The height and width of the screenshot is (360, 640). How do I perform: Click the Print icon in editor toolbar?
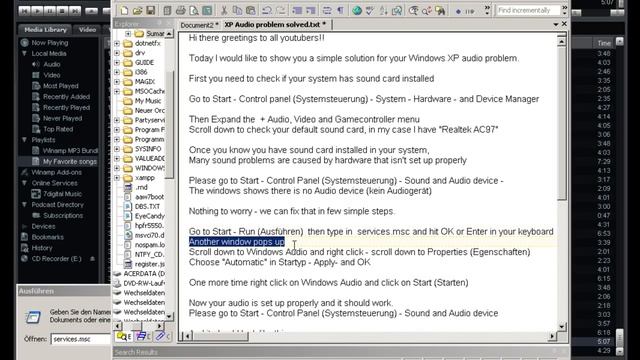click(180, 11)
